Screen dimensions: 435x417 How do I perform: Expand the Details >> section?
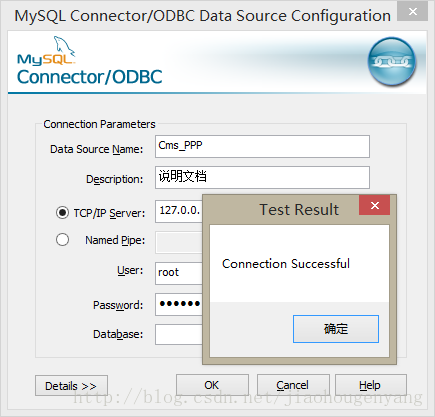click(x=71, y=386)
